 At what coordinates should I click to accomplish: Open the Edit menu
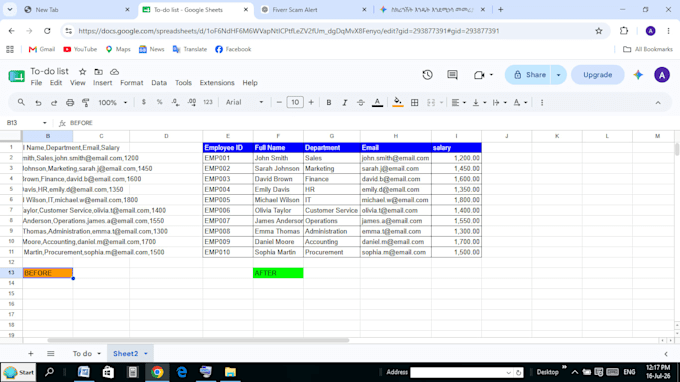56,83
